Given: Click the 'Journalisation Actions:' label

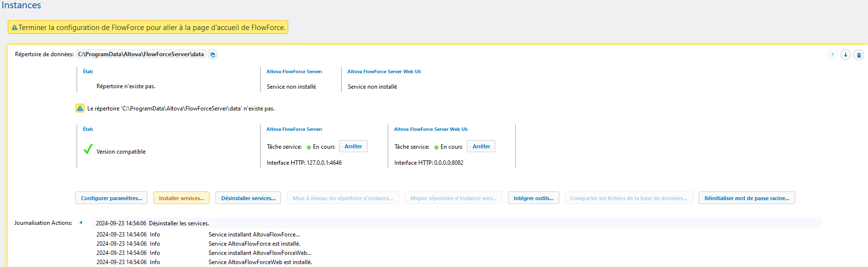Looking at the screenshot, I should [43, 223].
